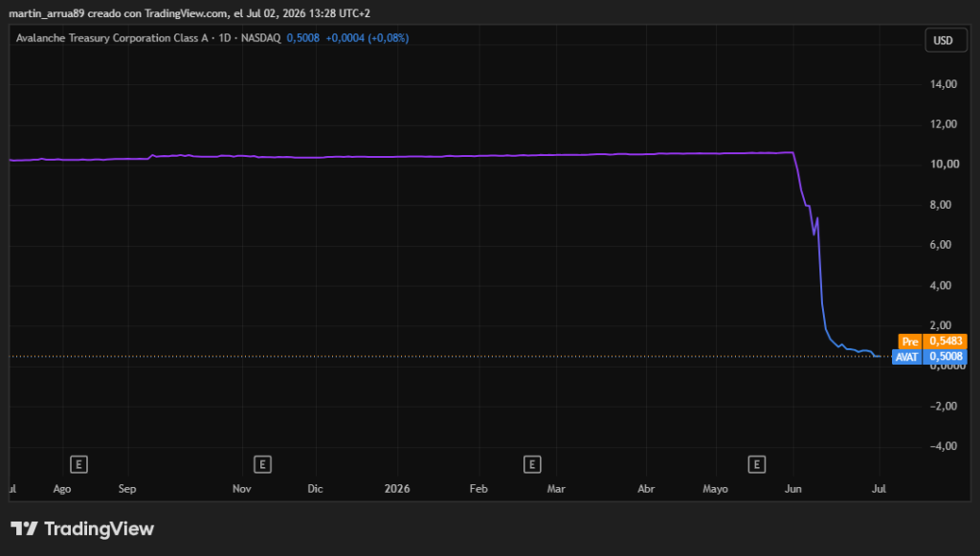Click the Avalanche Treasury Corporation symbol title
This screenshot has height=556, width=980.
pyautogui.click(x=112, y=38)
